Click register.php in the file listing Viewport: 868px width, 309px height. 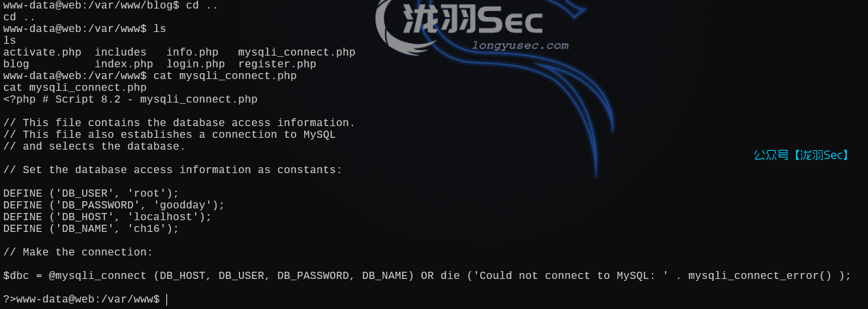click(x=277, y=64)
